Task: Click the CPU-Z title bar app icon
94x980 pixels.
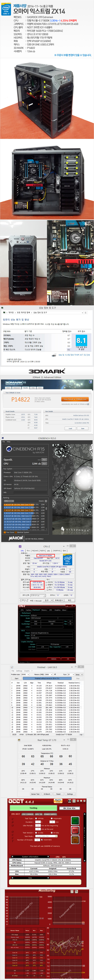Action: pyautogui.click(x=20, y=546)
